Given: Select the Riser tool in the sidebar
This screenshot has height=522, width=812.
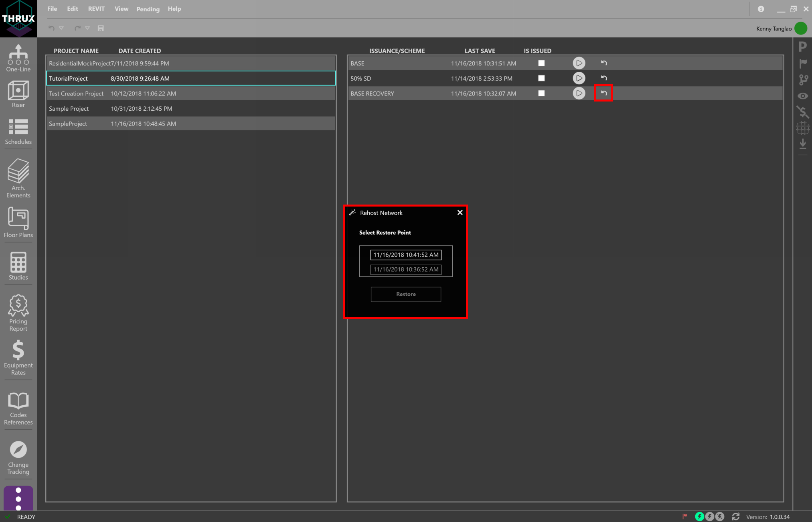Looking at the screenshot, I should point(18,93).
